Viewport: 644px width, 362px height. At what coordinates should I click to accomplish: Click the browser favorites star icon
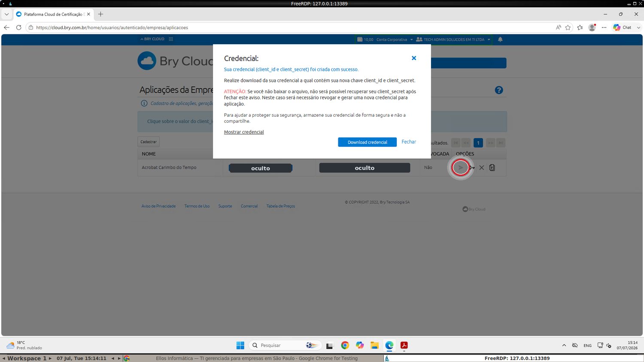pos(568,27)
